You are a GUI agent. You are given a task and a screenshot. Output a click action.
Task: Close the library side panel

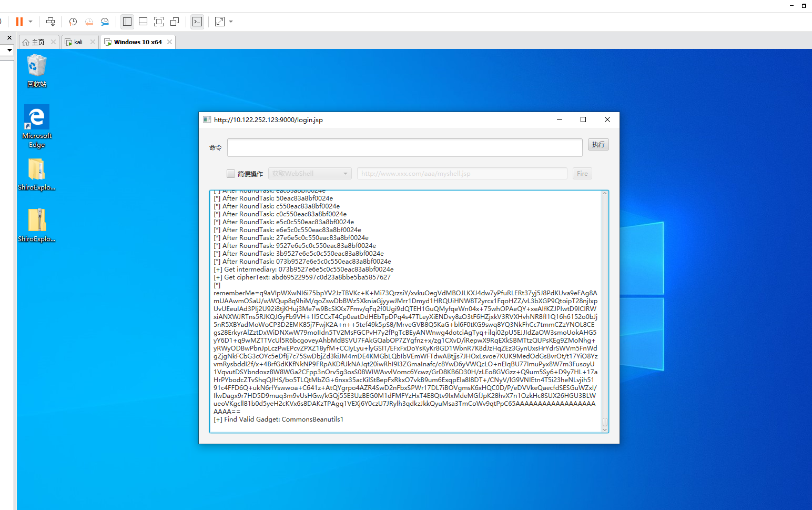9,37
